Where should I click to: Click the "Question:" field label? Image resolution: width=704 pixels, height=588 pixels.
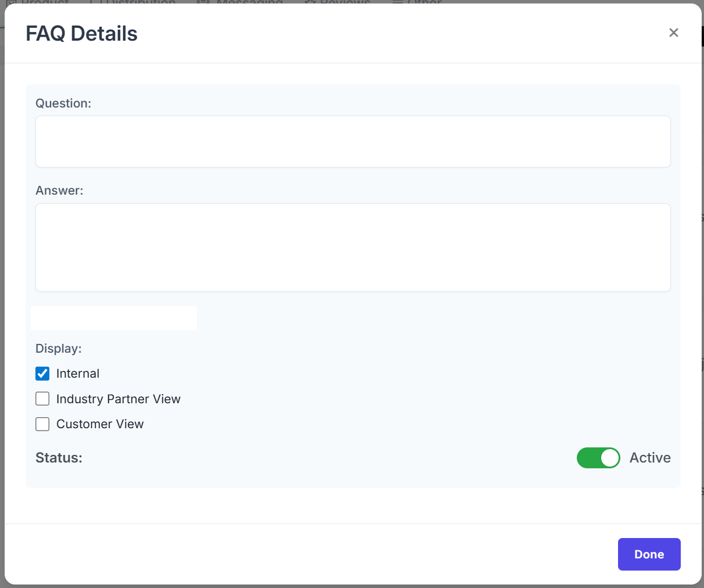click(x=63, y=103)
